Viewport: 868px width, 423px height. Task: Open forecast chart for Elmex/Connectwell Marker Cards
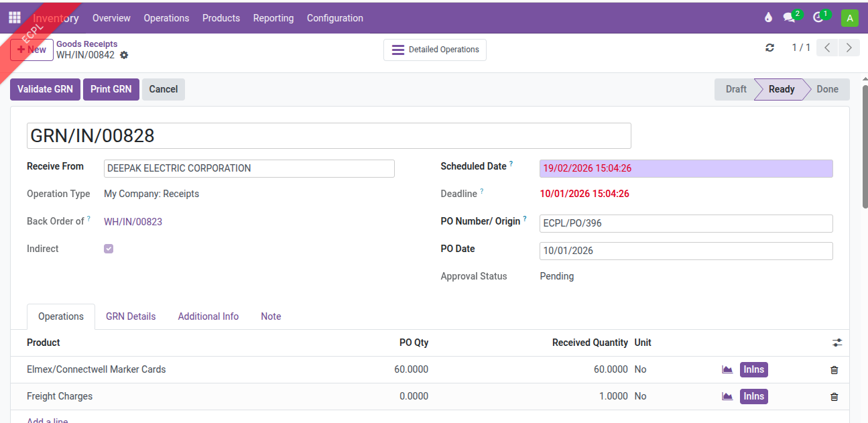727,369
